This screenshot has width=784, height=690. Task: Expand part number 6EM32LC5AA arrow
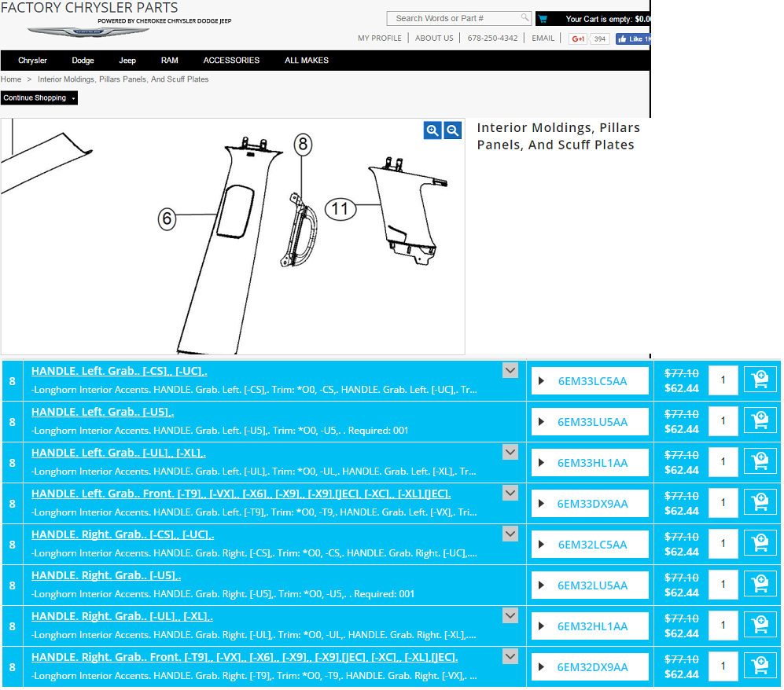click(x=541, y=545)
